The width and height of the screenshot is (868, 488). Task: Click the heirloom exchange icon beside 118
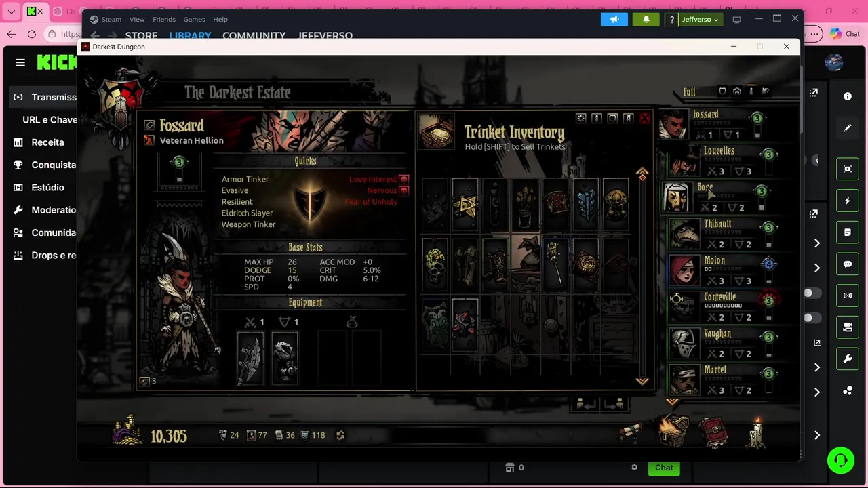pos(340,435)
